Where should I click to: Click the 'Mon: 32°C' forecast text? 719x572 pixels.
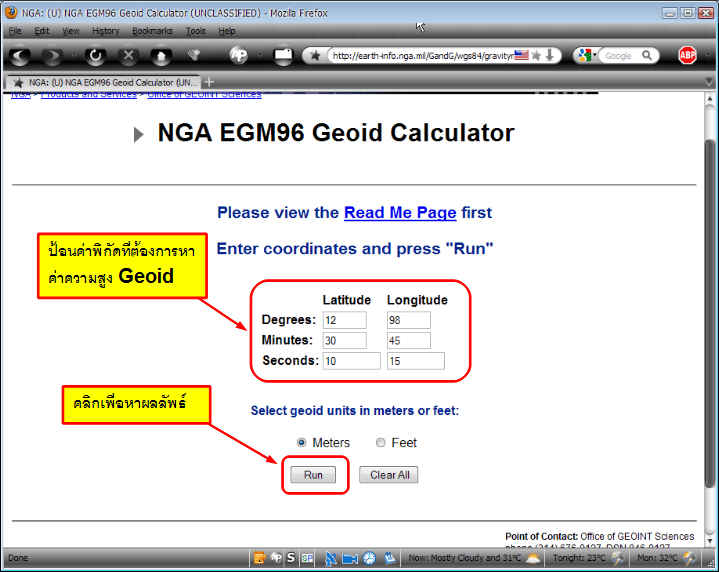657,558
